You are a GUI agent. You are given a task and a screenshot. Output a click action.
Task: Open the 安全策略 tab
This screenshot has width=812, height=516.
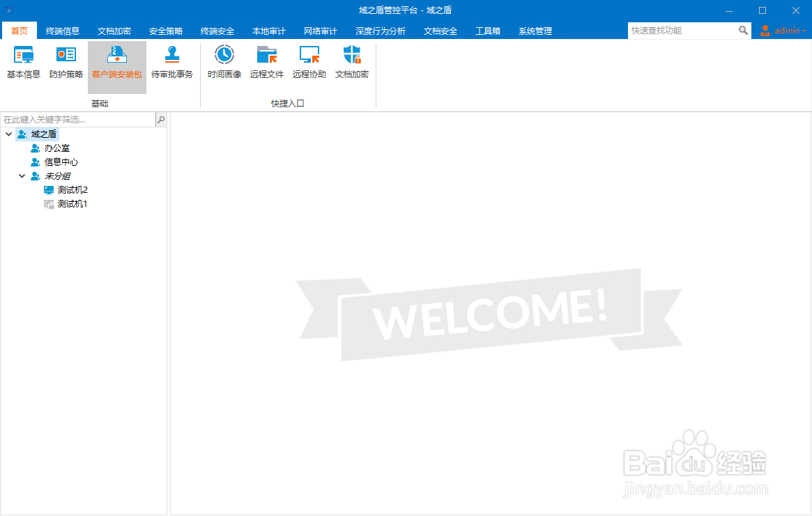pyautogui.click(x=166, y=31)
